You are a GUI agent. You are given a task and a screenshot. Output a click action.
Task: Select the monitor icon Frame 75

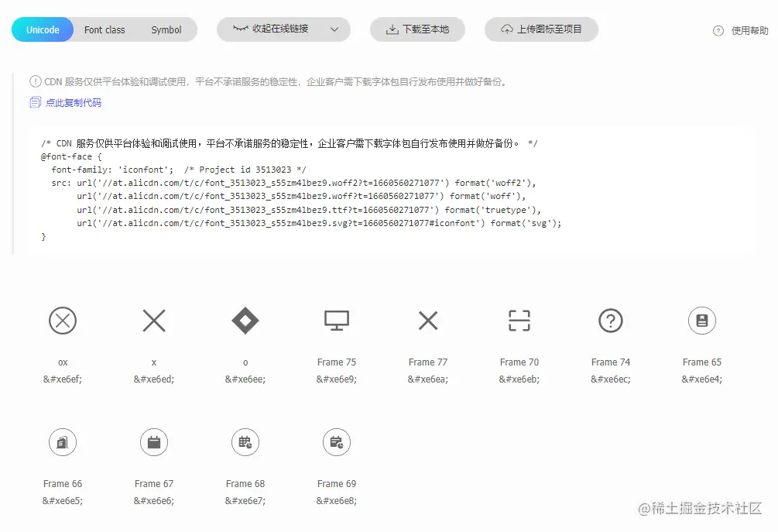(x=337, y=321)
